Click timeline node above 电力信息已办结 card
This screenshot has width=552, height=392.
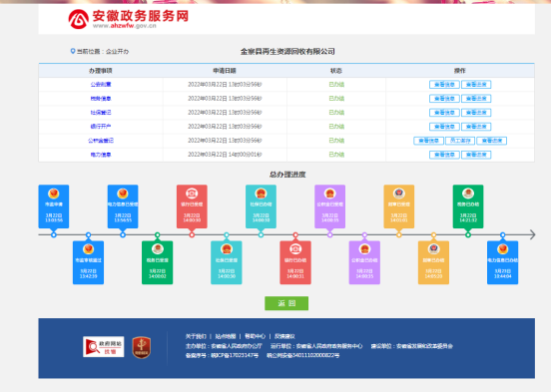point(503,234)
